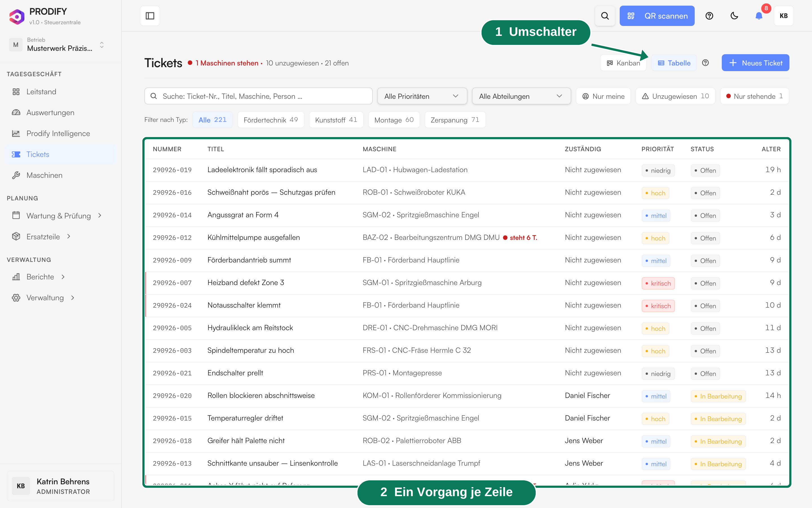Create a Neues Ticket
The height and width of the screenshot is (508, 812).
[755, 63]
